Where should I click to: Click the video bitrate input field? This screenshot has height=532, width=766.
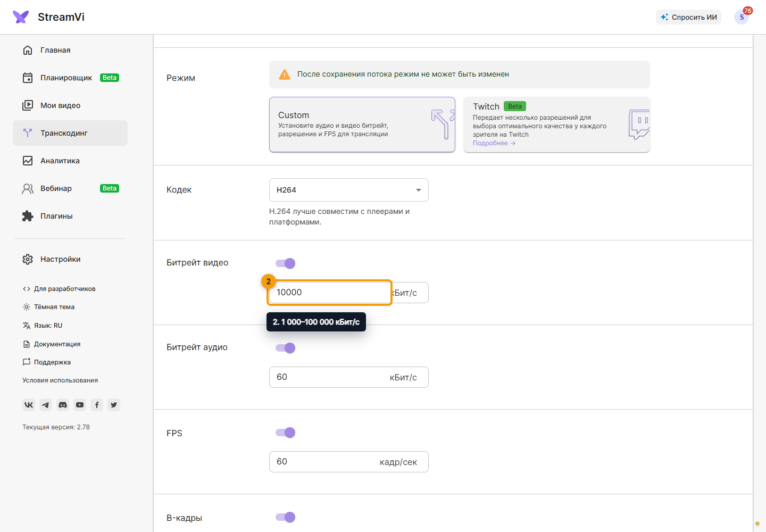(x=349, y=293)
